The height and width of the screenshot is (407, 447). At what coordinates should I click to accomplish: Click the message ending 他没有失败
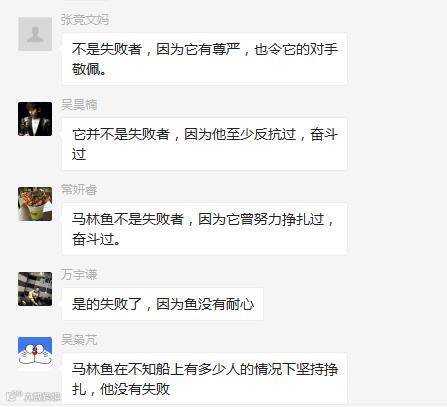(x=204, y=379)
